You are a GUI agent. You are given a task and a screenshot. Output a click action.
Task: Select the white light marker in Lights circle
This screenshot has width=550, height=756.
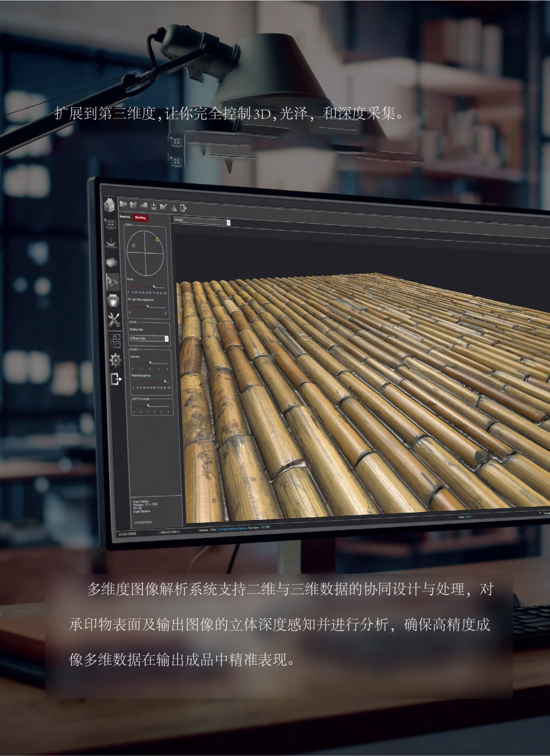click(x=134, y=245)
